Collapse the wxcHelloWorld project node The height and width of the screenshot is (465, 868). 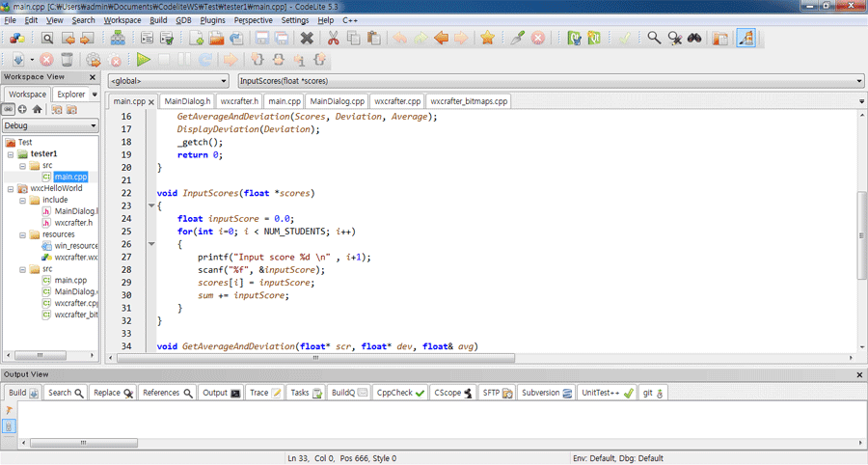11,189
